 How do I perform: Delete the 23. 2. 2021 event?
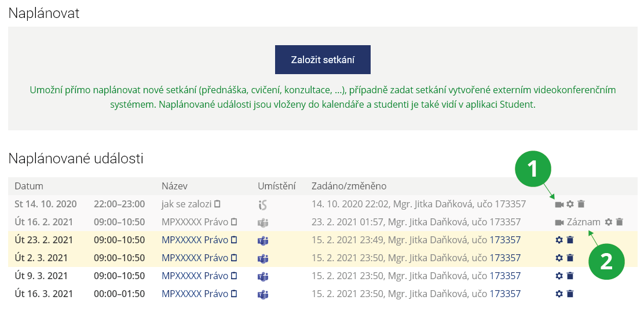[570, 240]
